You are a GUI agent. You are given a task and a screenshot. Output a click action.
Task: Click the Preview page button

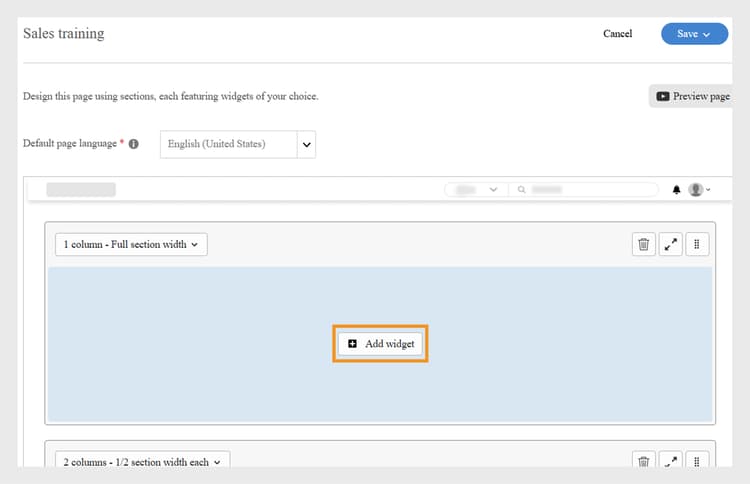click(693, 97)
